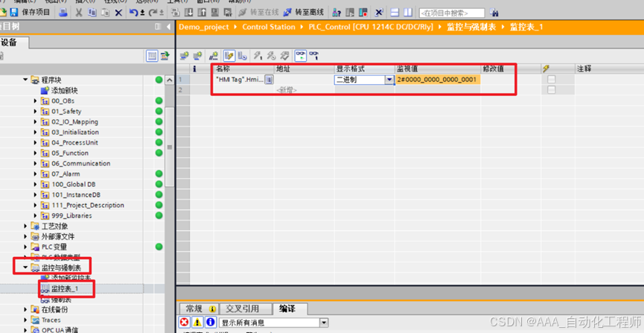Image resolution: width=644 pixels, height=333 pixels.
Task: Click the print icon in main toolbar
Action: tap(63, 13)
